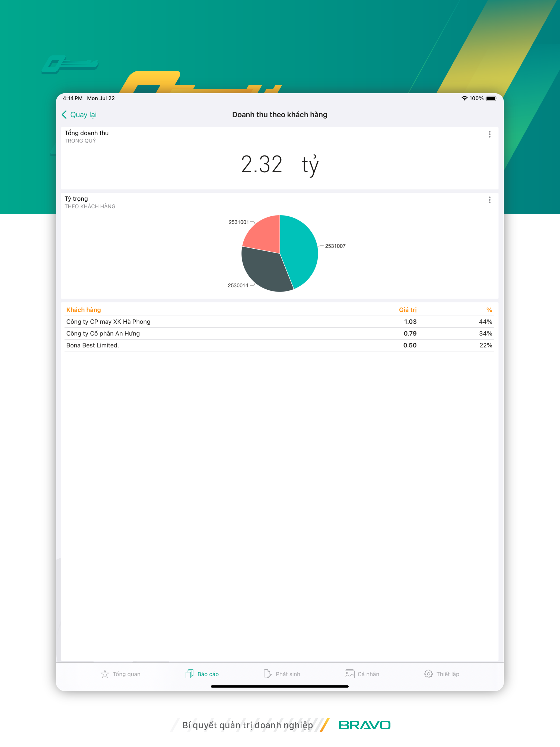
Task: Open the Cá nhân tab
Action: coord(362,674)
